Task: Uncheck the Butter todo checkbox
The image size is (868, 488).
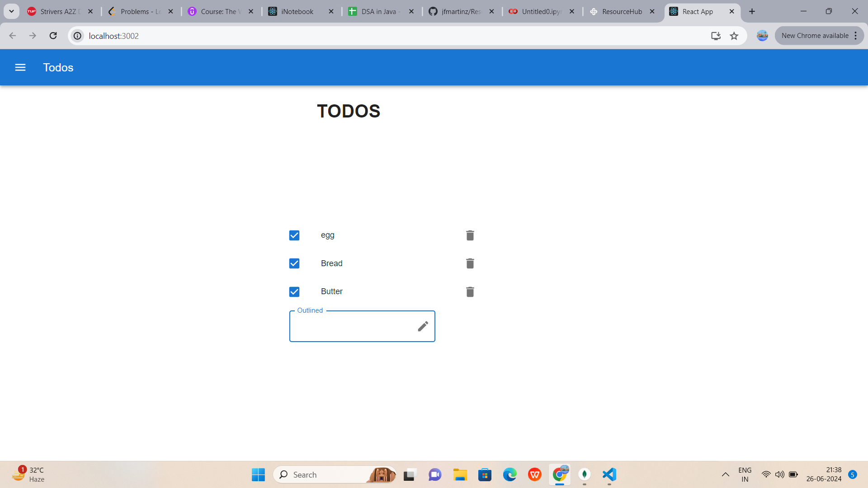Action: (x=294, y=292)
